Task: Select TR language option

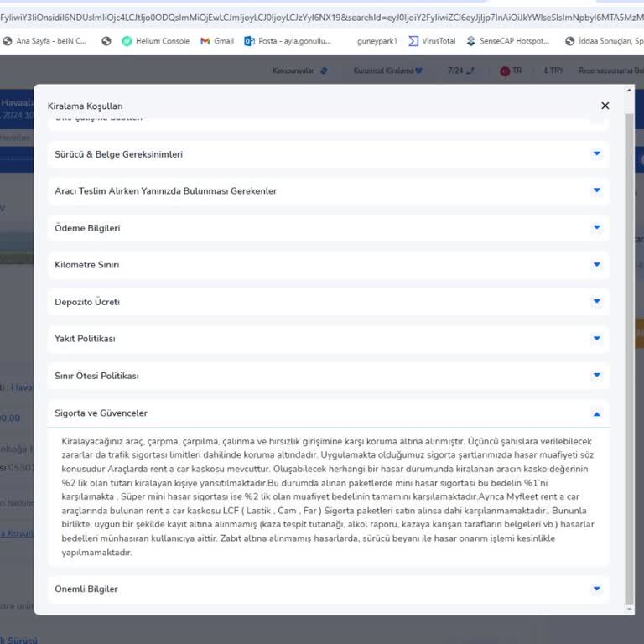Action: 511,70
